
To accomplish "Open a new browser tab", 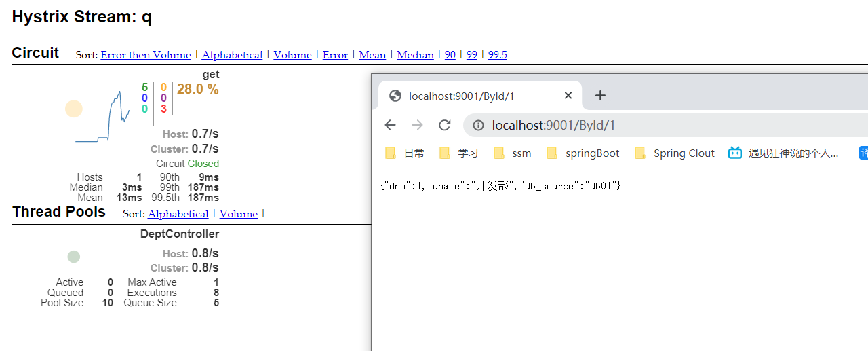I will [600, 96].
